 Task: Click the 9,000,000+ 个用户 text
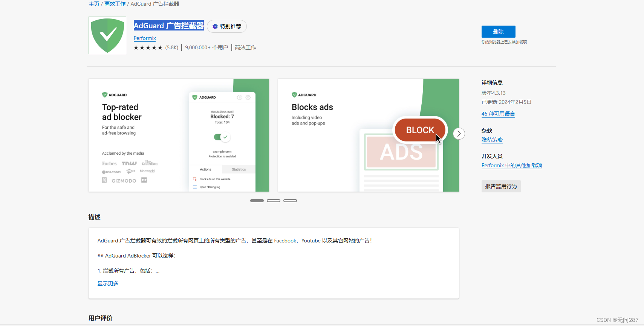(x=207, y=47)
